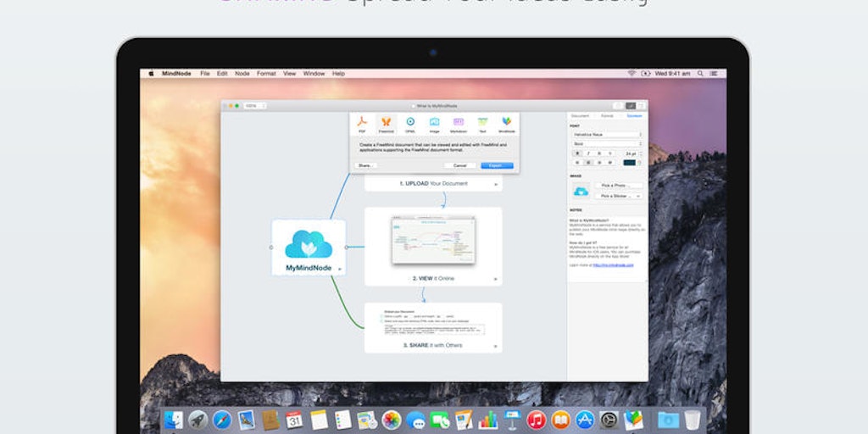The height and width of the screenshot is (434, 868).
Task: Open the Help menu
Action: 338,73
